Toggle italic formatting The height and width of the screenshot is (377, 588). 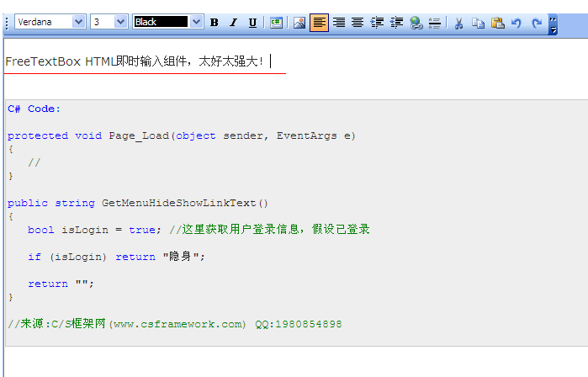(x=233, y=23)
